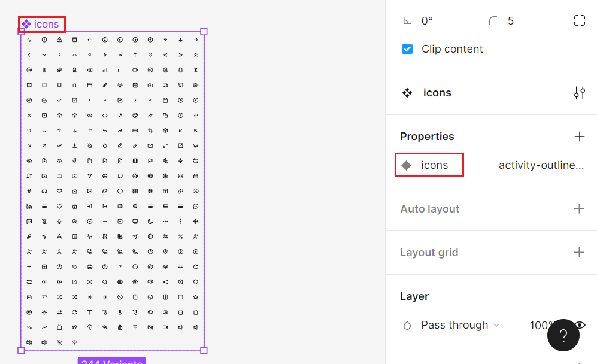Open the help question mark button
Image resolution: width=597 pixels, height=364 pixels.
click(563, 335)
